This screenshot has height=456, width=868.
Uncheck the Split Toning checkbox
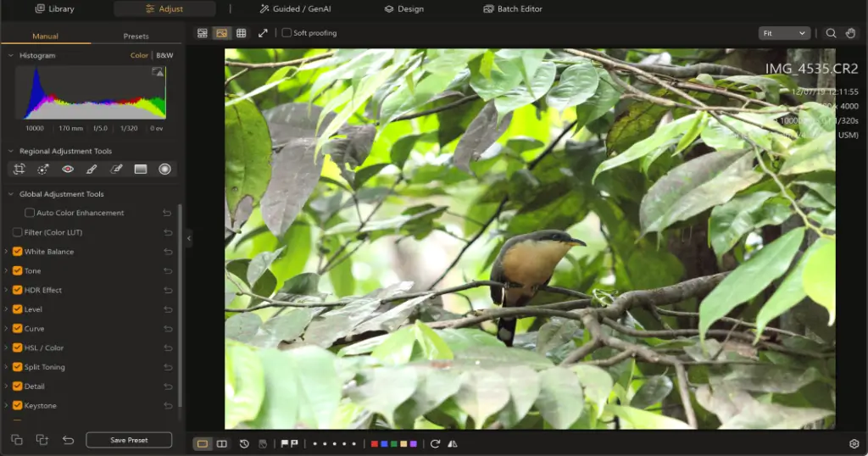tap(18, 367)
